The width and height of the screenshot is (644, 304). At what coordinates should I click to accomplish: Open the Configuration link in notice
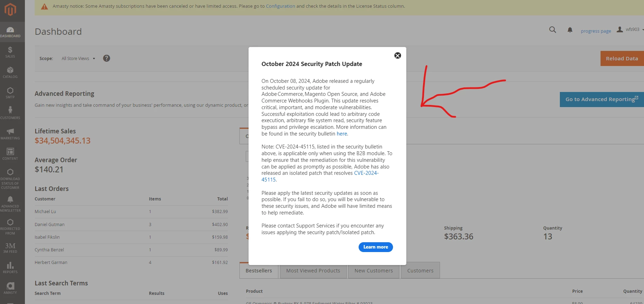click(x=280, y=6)
